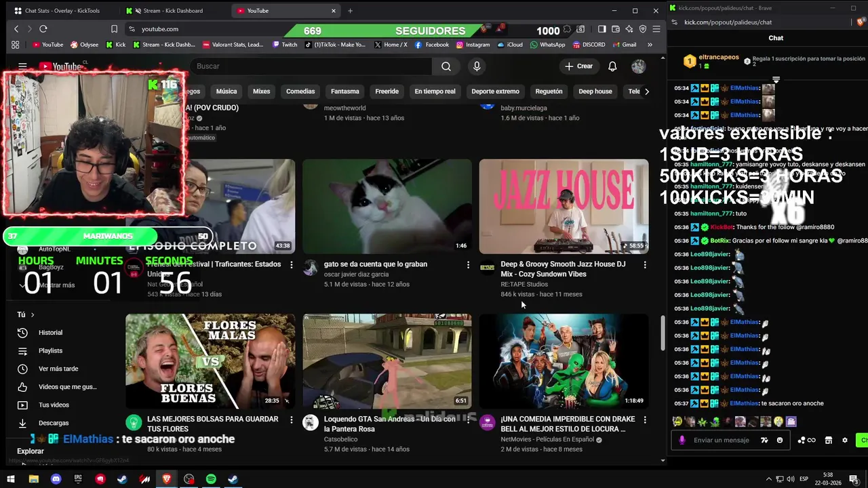The width and height of the screenshot is (868, 488).
Task: Switch to Stream - Kick Dashboard tab
Action: tap(173, 11)
